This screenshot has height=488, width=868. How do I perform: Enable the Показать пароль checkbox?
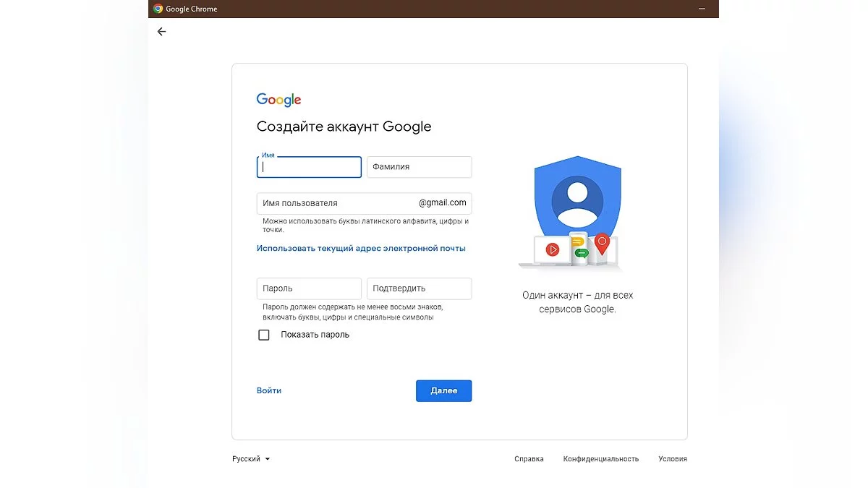point(264,335)
